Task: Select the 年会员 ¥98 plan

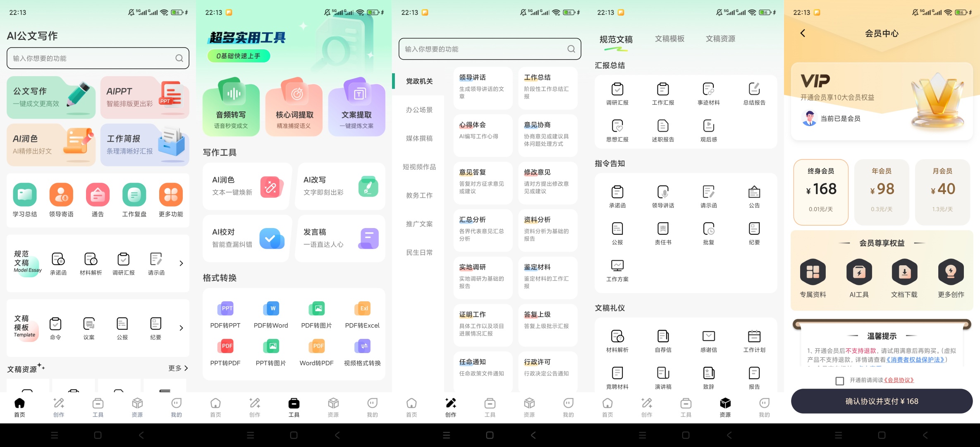Action: coord(882,192)
